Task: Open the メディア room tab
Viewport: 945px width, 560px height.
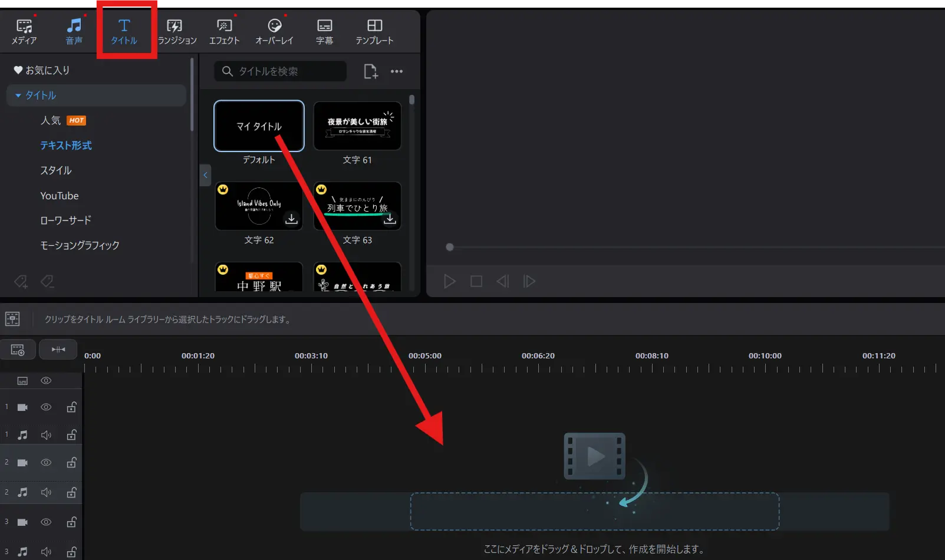Action: click(24, 32)
